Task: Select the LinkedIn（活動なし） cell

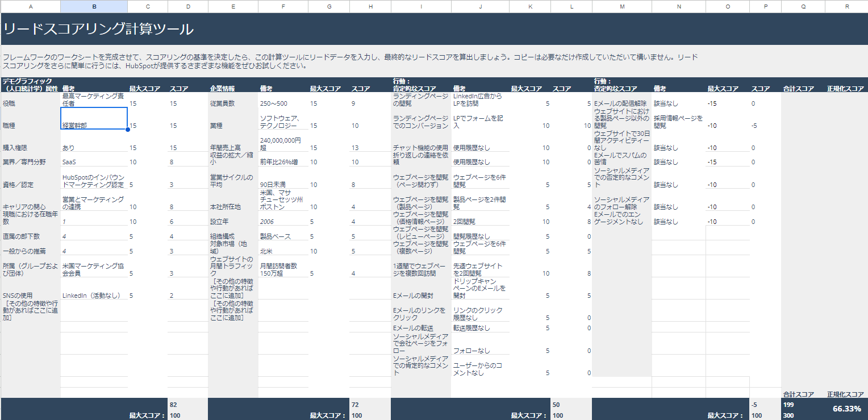Action: [x=94, y=296]
